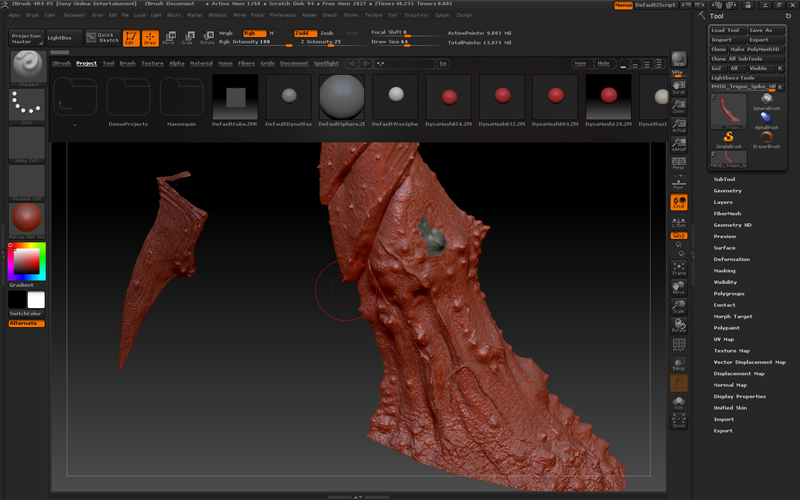This screenshot has height=500, width=800.
Task: Expand the Display Properties section
Action: pyautogui.click(x=739, y=396)
